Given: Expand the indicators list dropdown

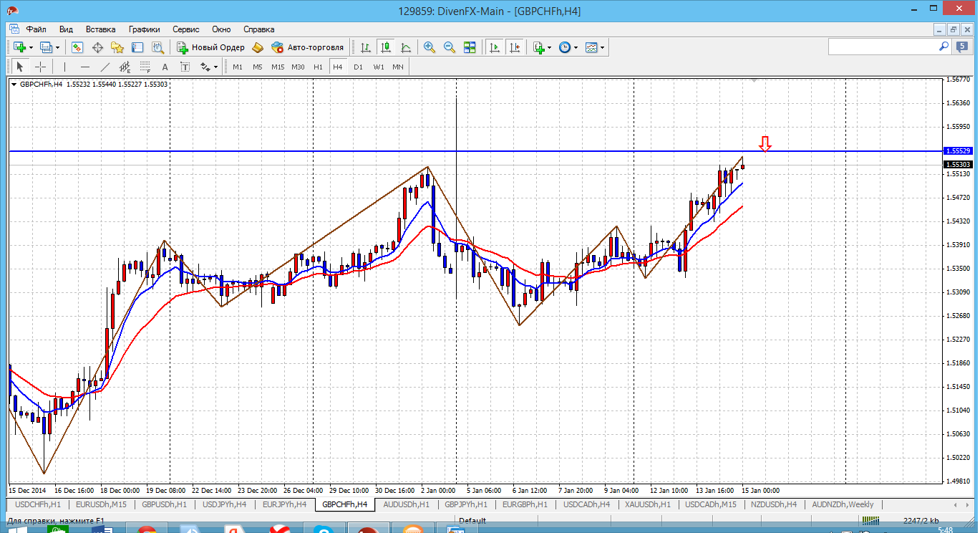Looking at the screenshot, I should pos(549,47).
